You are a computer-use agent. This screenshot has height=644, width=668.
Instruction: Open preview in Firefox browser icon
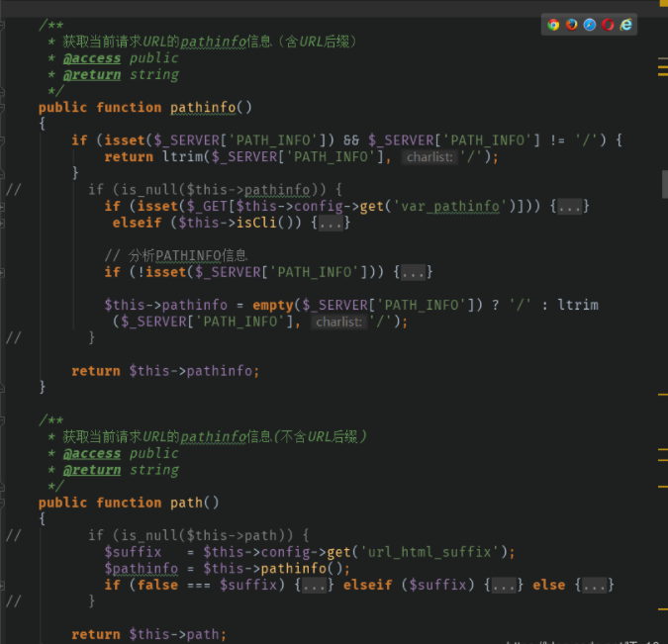point(571,25)
